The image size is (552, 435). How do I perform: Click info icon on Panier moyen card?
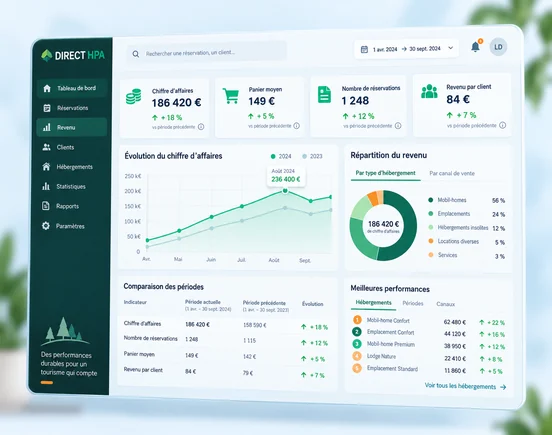click(x=297, y=126)
